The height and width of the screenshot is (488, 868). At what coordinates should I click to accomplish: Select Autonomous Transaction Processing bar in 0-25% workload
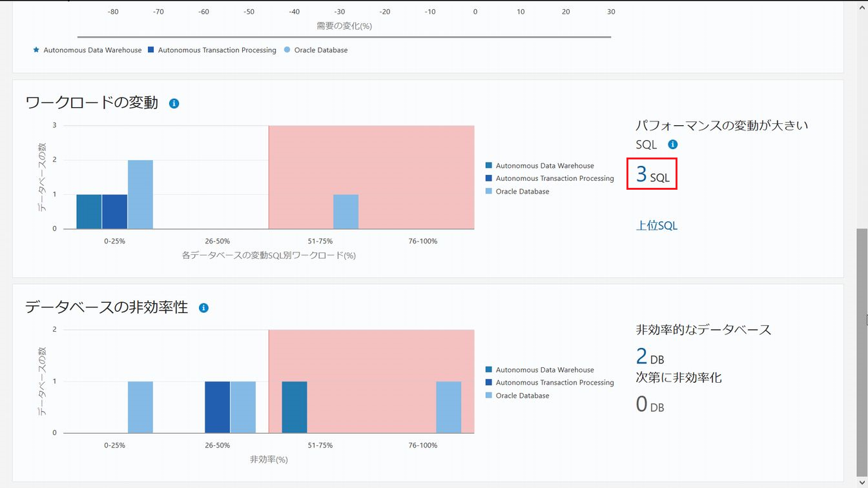pos(114,212)
